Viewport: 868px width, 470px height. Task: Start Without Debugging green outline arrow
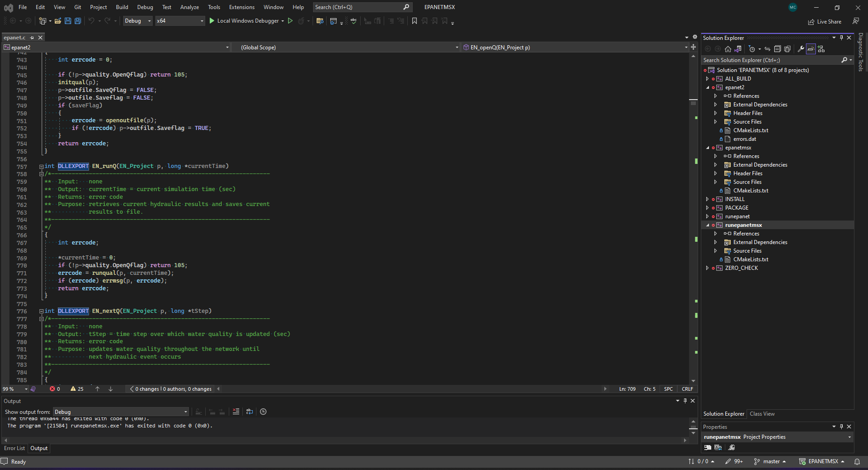[290, 21]
